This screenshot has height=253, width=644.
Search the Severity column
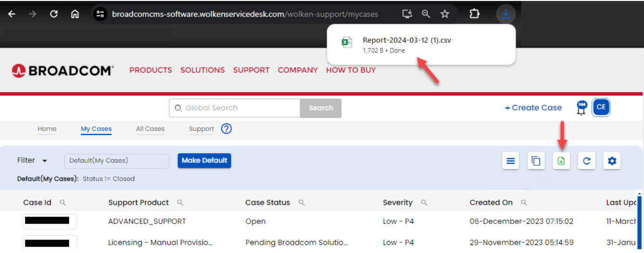424,203
